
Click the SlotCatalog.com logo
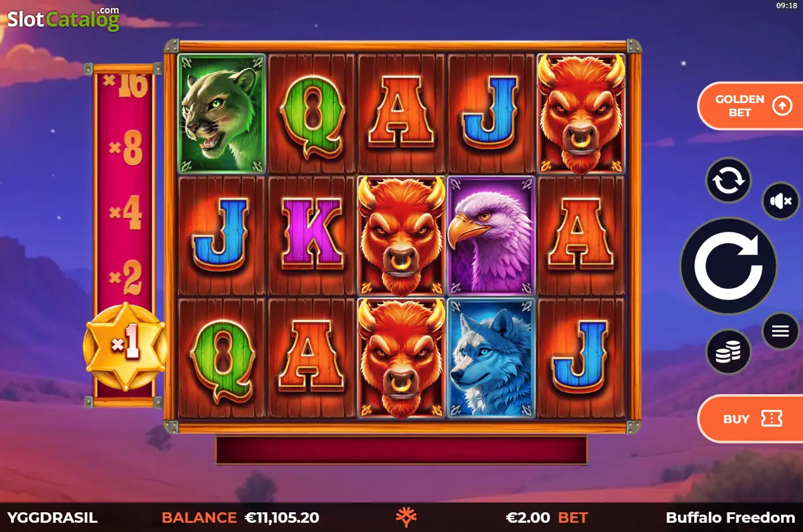point(63,19)
